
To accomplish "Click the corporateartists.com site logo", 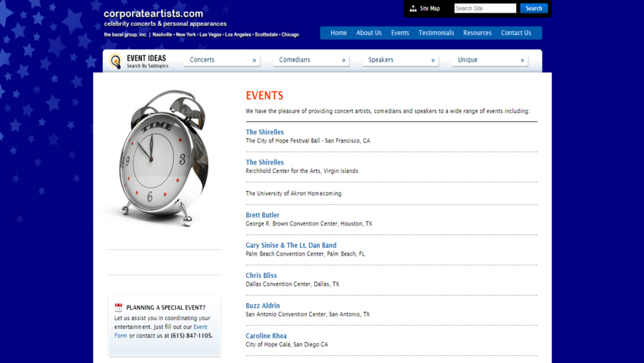I will (x=153, y=14).
